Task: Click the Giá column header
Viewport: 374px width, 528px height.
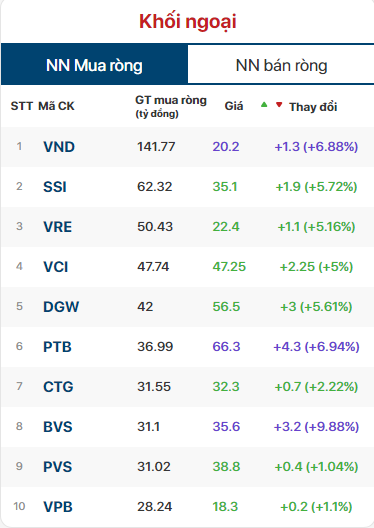Action: [x=234, y=106]
